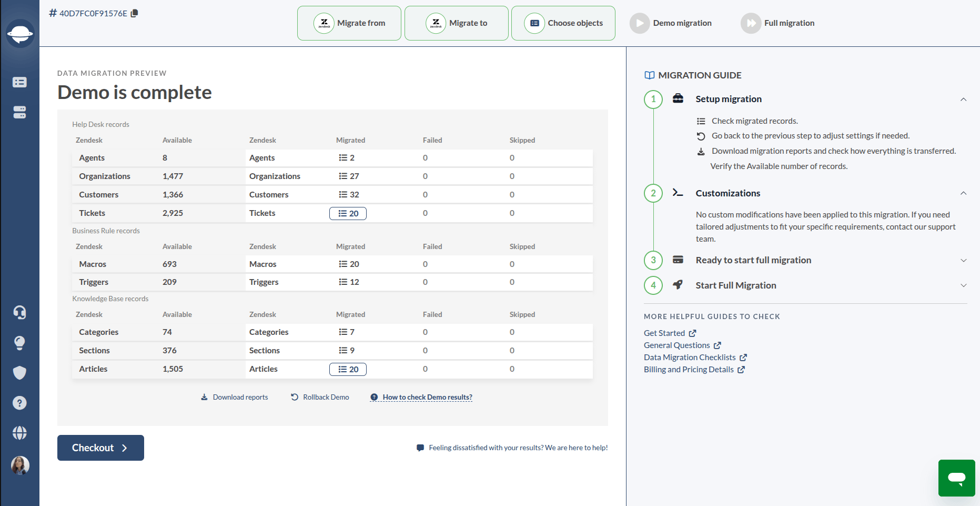980x506 pixels.
Task: Click step number 2 circle in guide
Action: tap(653, 193)
